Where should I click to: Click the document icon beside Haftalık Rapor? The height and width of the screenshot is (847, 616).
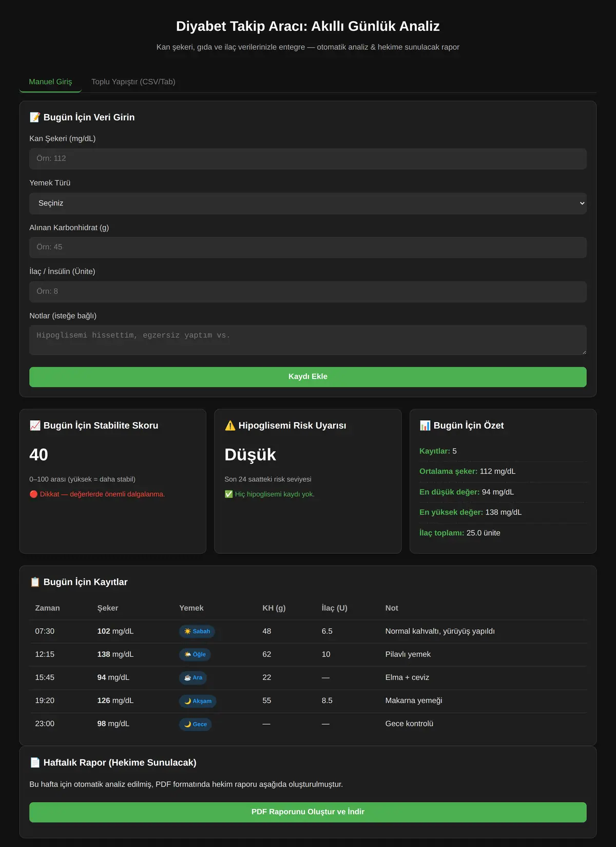coord(35,763)
